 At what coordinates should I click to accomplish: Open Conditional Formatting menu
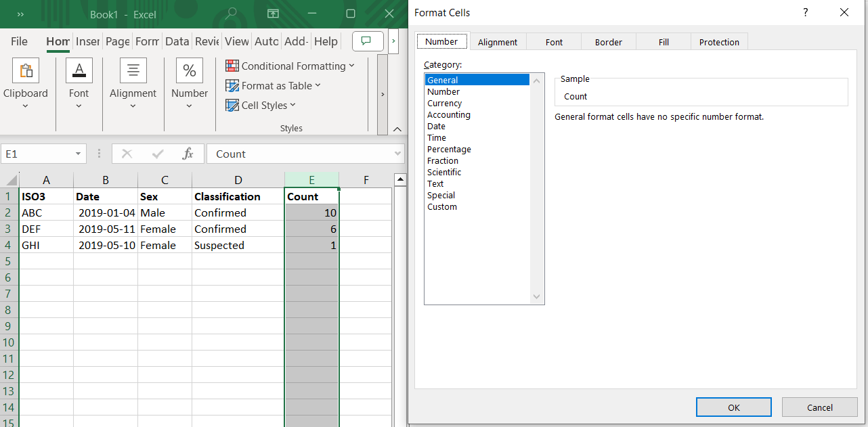click(x=290, y=66)
